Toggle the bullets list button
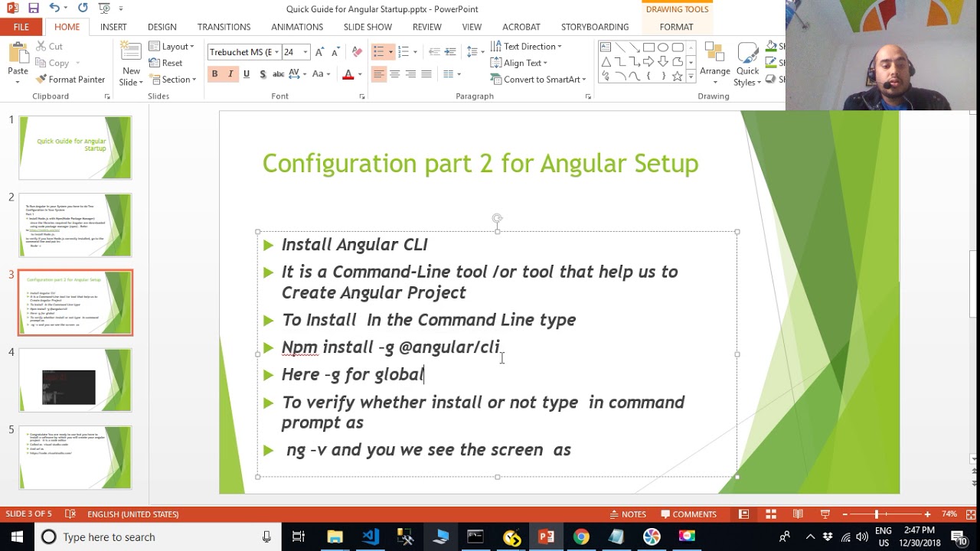 378,52
